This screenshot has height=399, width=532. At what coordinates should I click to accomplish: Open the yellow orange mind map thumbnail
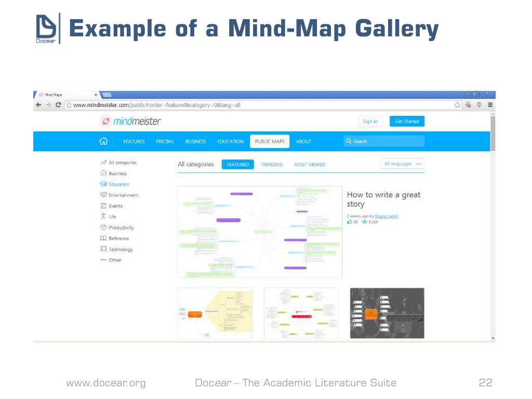tap(215, 313)
